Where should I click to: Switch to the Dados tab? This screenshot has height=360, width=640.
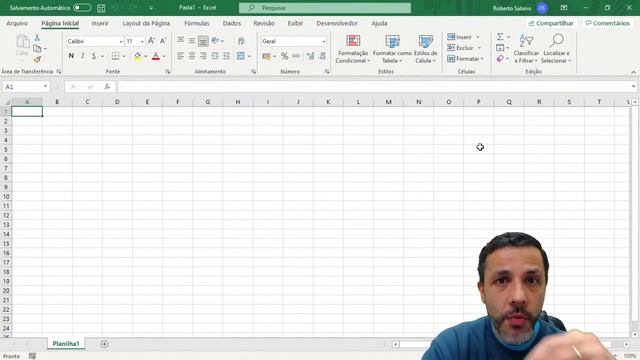232,24
